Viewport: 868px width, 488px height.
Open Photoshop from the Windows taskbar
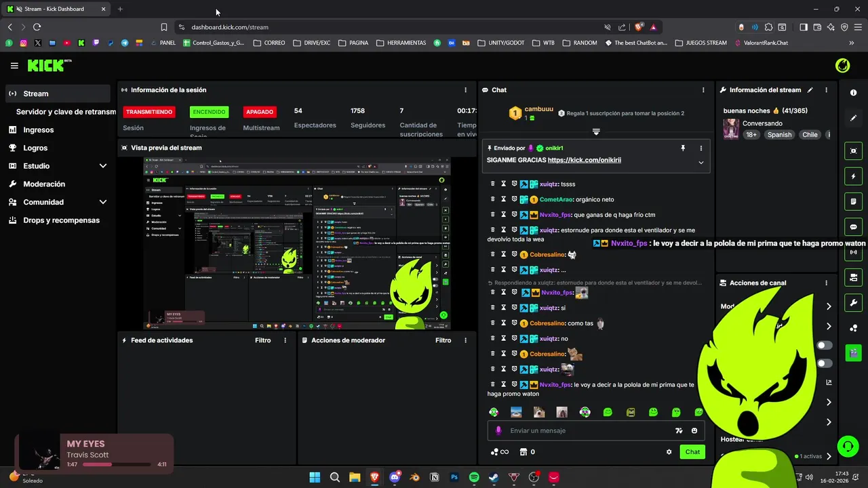(x=454, y=477)
